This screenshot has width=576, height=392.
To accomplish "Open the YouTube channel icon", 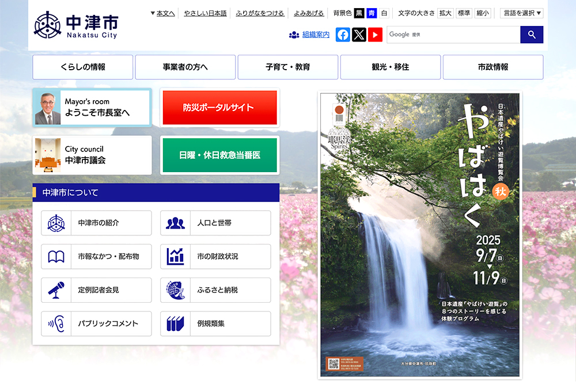I will (x=375, y=35).
